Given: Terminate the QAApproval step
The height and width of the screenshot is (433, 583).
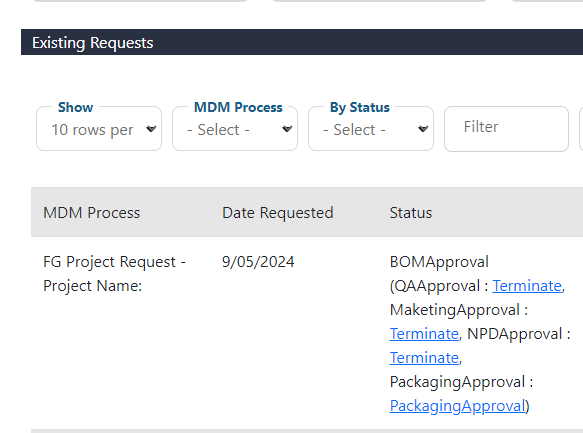Looking at the screenshot, I should tap(527, 286).
